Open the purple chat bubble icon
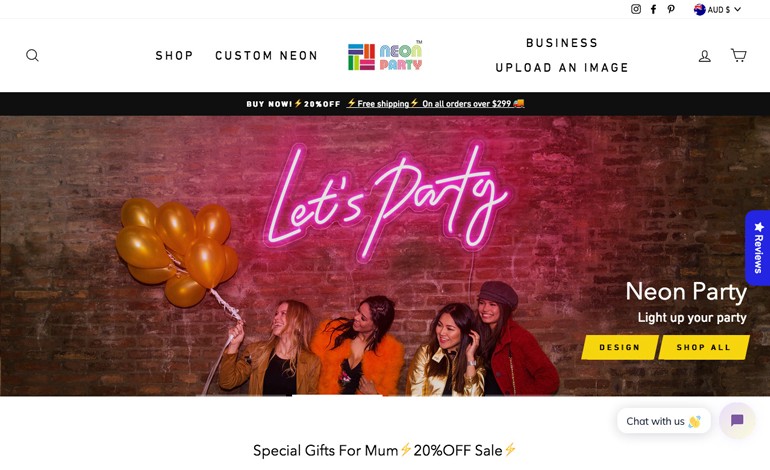 click(737, 420)
